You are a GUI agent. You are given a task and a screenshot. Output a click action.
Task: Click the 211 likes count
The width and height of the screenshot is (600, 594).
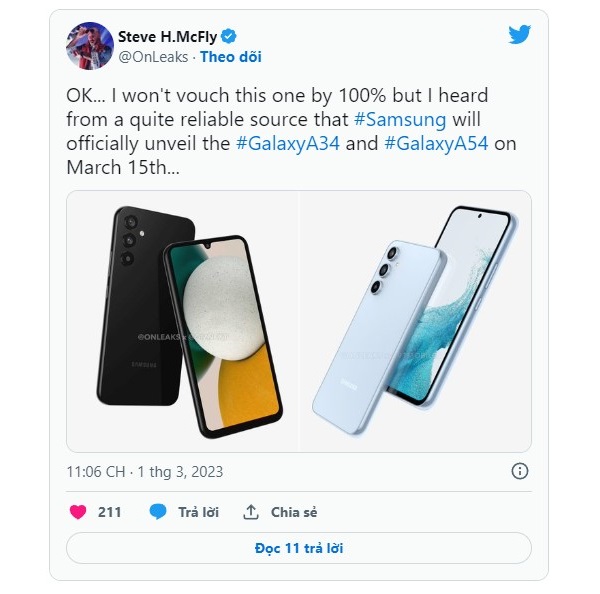109,512
